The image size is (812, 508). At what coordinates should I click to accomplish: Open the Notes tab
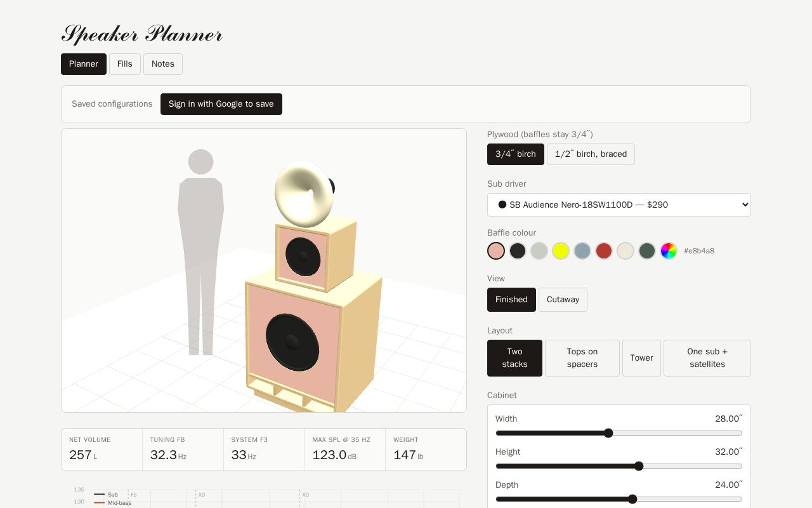click(163, 64)
